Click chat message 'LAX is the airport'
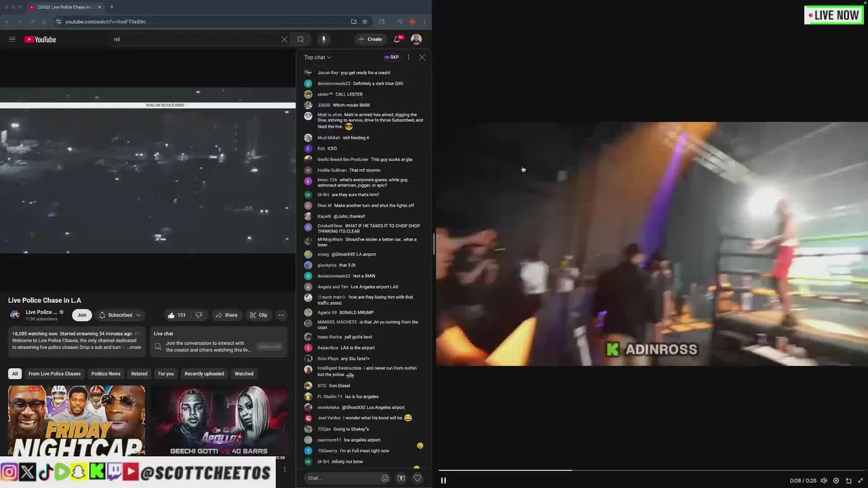The width and height of the screenshot is (868, 488). tap(357, 348)
